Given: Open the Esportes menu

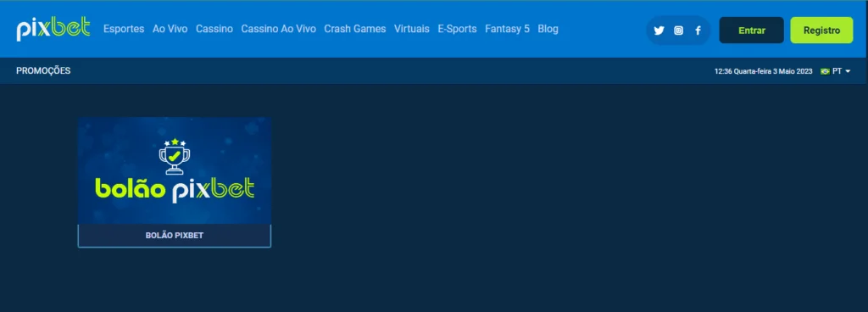Looking at the screenshot, I should tap(124, 29).
